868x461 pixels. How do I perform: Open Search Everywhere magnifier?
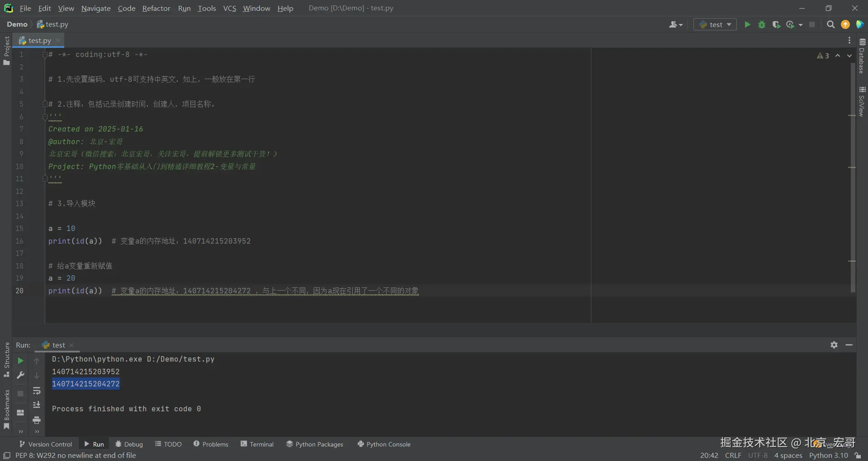pos(830,24)
